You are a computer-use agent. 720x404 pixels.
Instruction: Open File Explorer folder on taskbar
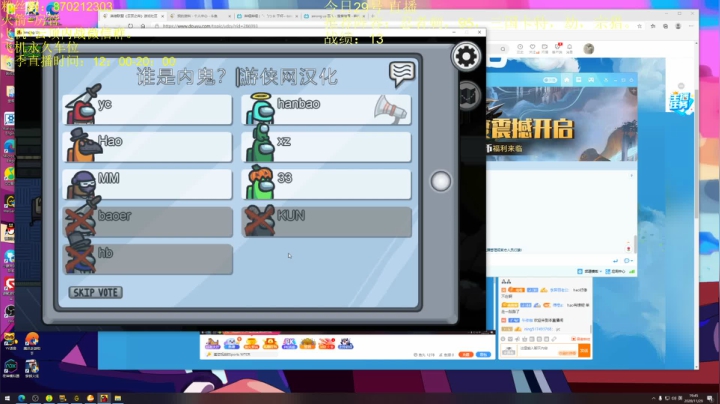118,398
